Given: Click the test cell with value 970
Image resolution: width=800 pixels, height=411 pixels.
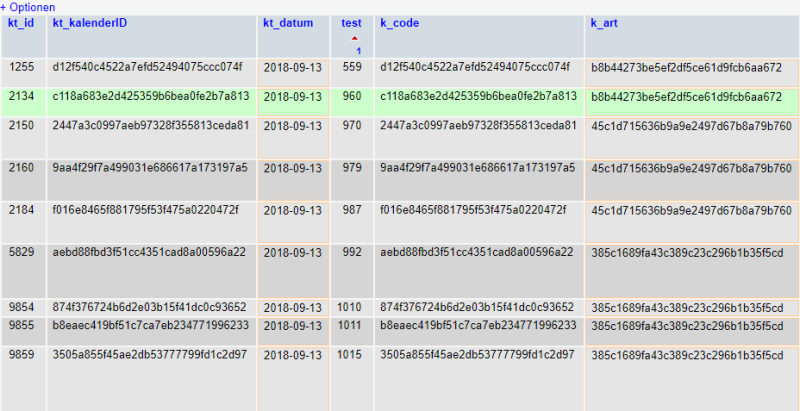Looking at the screenshot, I should point(352,126).
